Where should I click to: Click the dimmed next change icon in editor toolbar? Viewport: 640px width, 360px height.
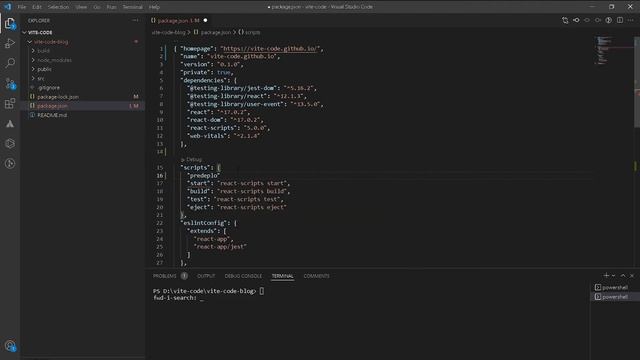[x=598, y=20]
